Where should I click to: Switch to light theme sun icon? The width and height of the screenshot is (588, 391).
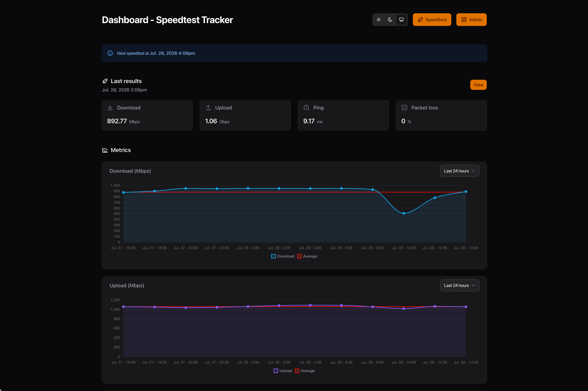[378, 20]
